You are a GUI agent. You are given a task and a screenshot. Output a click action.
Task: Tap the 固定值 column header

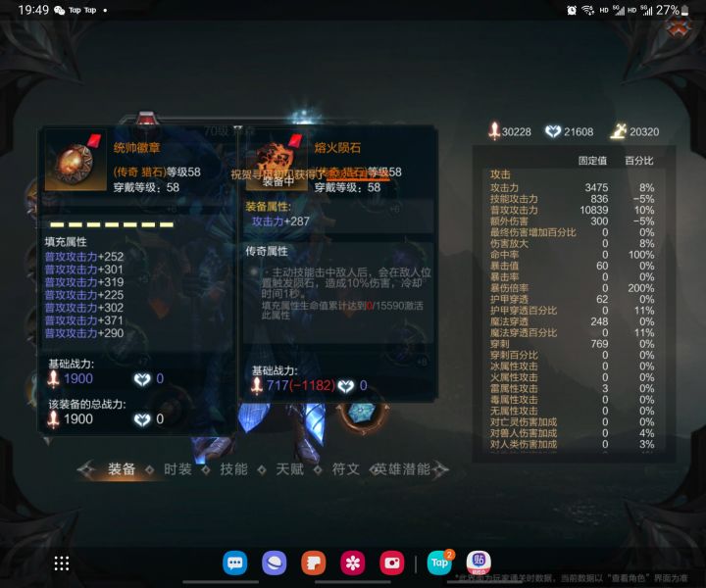pos(592,161)
